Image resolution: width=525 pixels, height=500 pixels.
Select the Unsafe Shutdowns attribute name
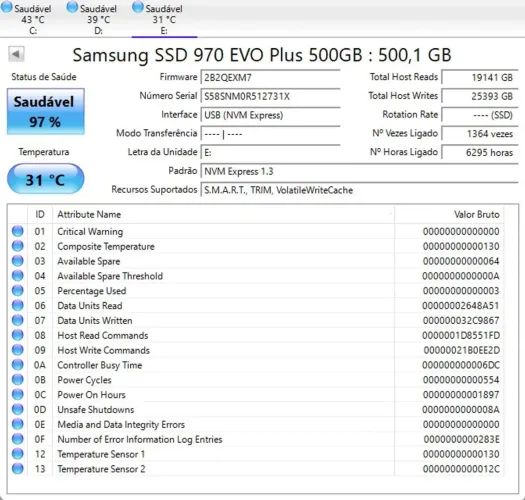pos(96,410)
